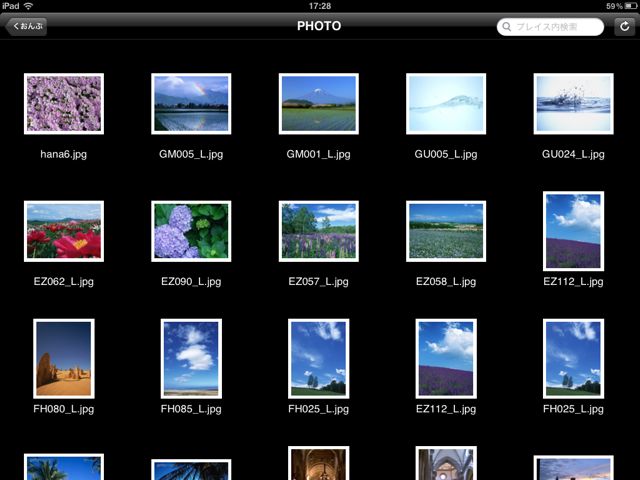Tap the Wi-Fi status icon
Screen dimensions: 640x480
(x=29, y=6)
